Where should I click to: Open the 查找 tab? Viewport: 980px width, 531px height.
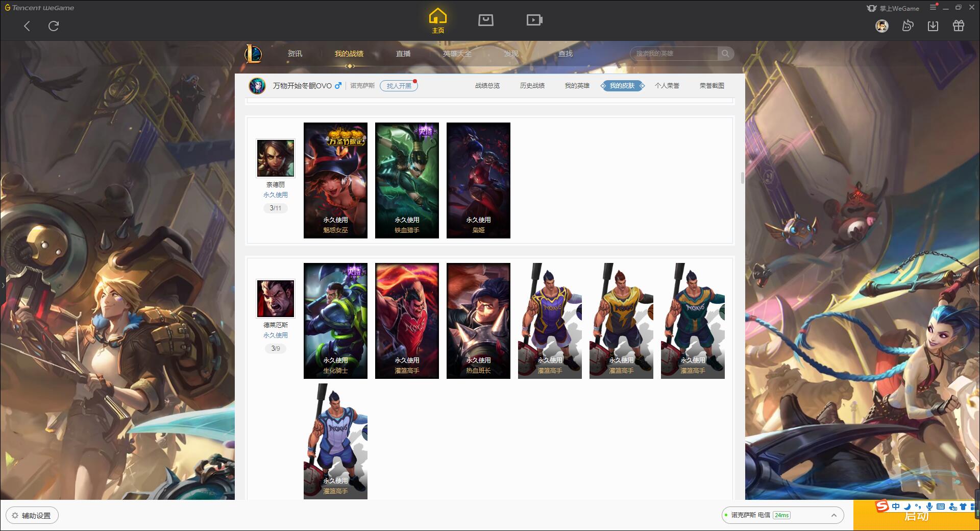pyautogui.click(x=566, y=54)
